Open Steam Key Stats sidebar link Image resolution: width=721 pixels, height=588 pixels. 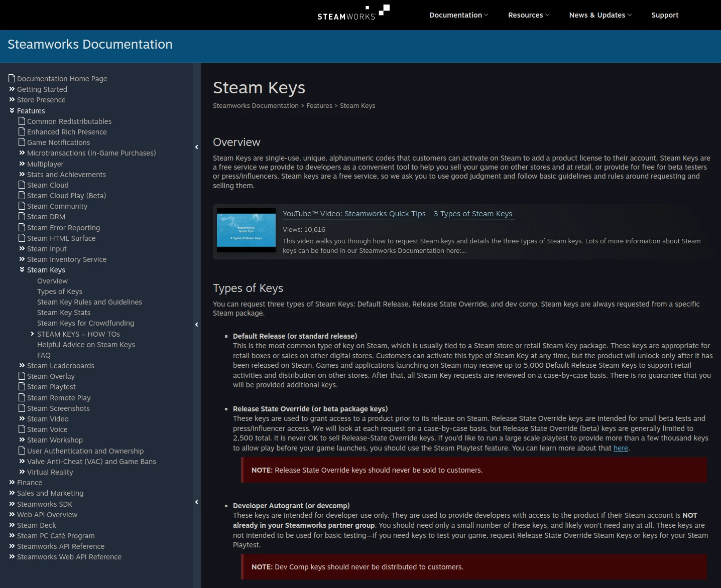pyautogui.click(x=64, y=313)
